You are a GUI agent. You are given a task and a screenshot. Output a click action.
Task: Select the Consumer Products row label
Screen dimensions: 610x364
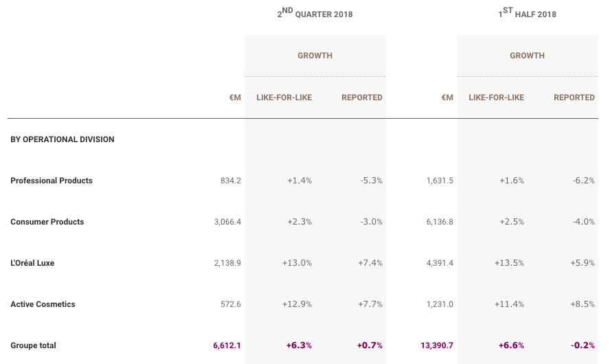tap(47, 222)
